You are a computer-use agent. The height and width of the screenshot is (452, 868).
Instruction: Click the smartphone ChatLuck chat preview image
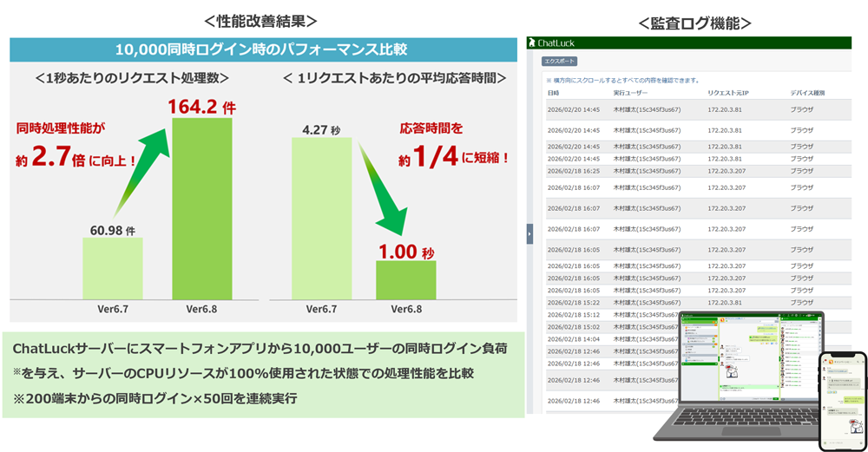[x=843, y=401]
